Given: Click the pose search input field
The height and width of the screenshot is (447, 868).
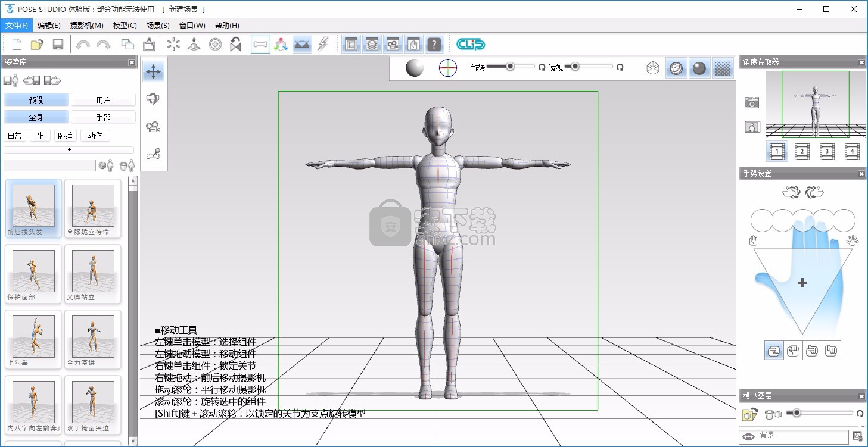Looking at the screenshot, I should point(49,165).
